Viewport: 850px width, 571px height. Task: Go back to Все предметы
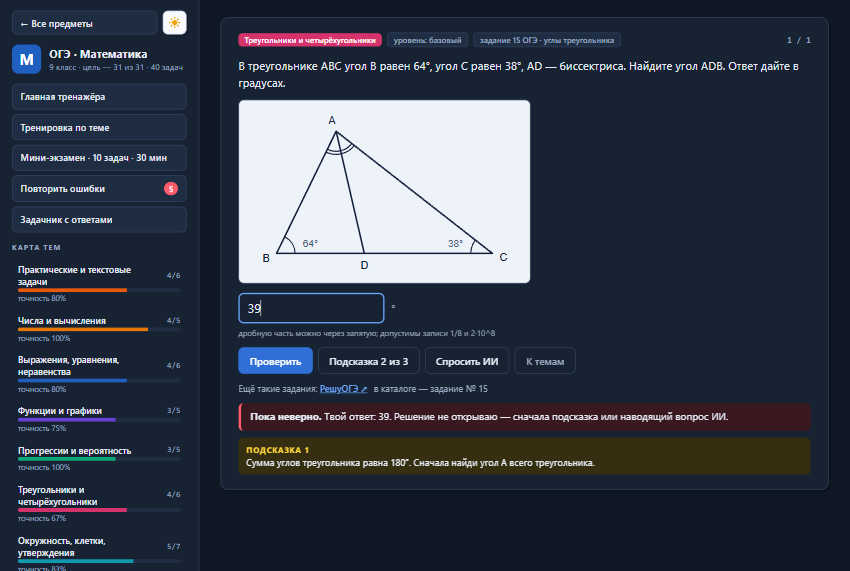point(85,23)
